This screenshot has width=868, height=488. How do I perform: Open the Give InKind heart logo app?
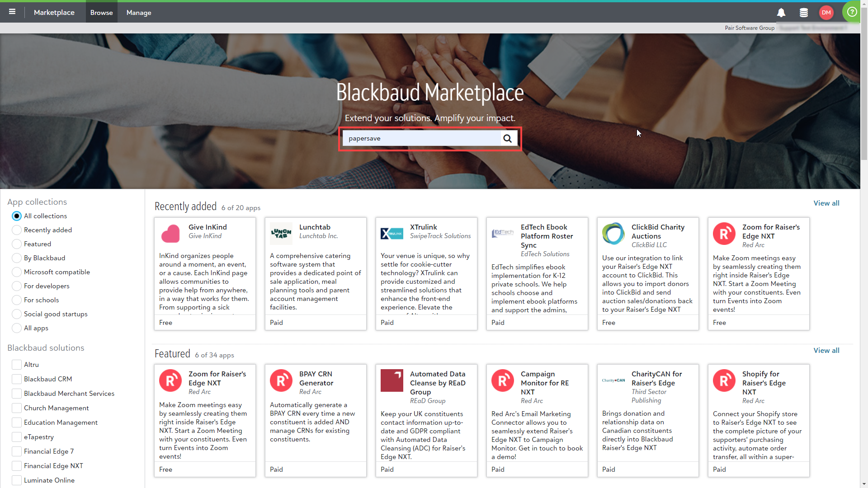(x=170, y=234)
